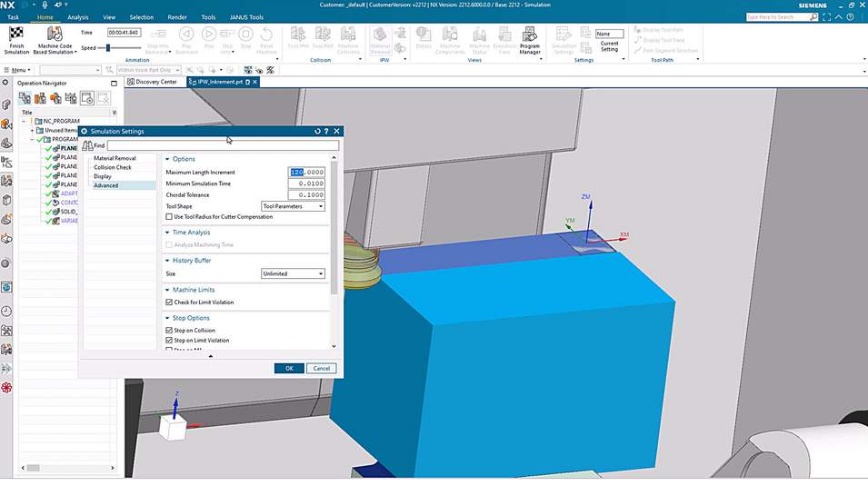Click the Find binoculars icon
868x486 pixels.
coord(87,145)
